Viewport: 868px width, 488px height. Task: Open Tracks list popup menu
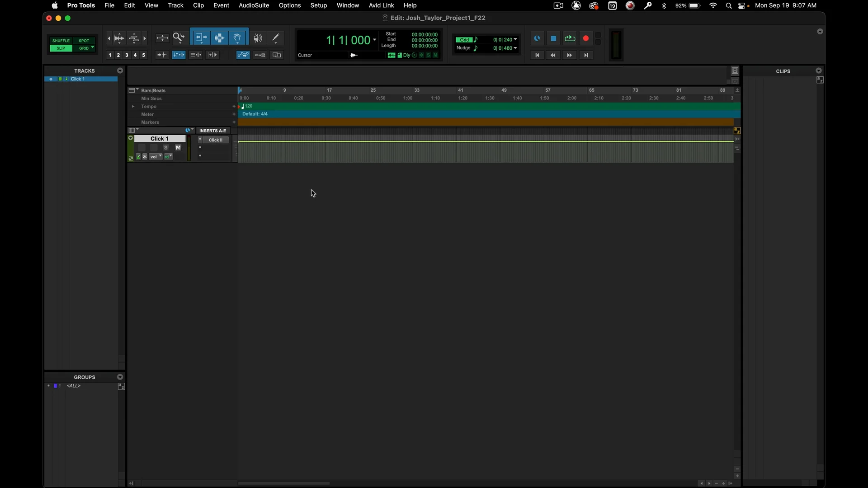pos(120,71)
